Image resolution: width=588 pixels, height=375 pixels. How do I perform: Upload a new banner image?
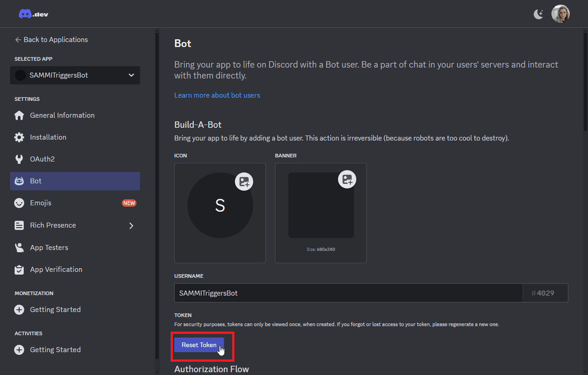[x=347, y=179]
